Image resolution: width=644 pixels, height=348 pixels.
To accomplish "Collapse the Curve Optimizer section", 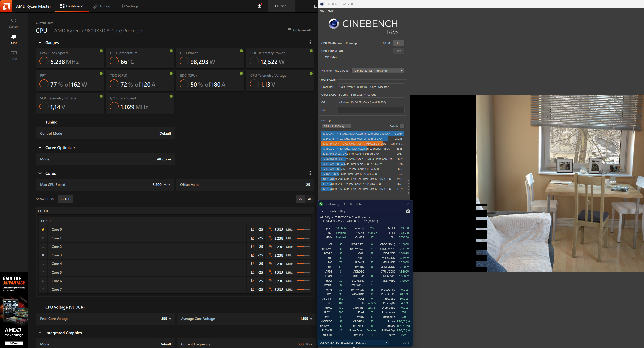I will tap(40, 148).
